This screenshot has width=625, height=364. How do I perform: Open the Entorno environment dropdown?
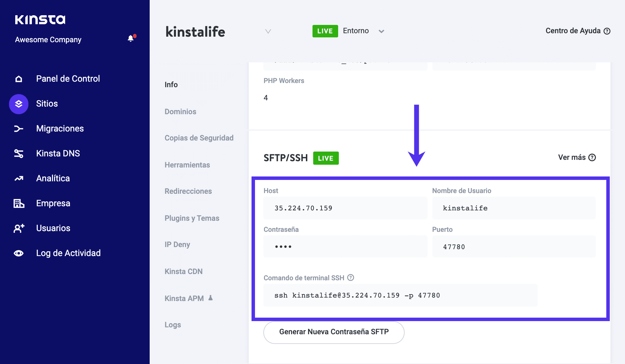coord(381,31)
